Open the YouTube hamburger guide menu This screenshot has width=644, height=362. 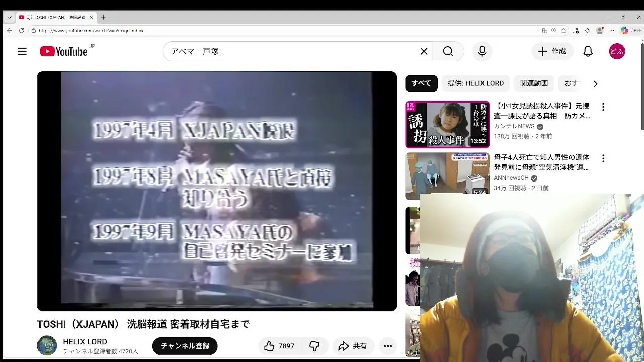22,51
